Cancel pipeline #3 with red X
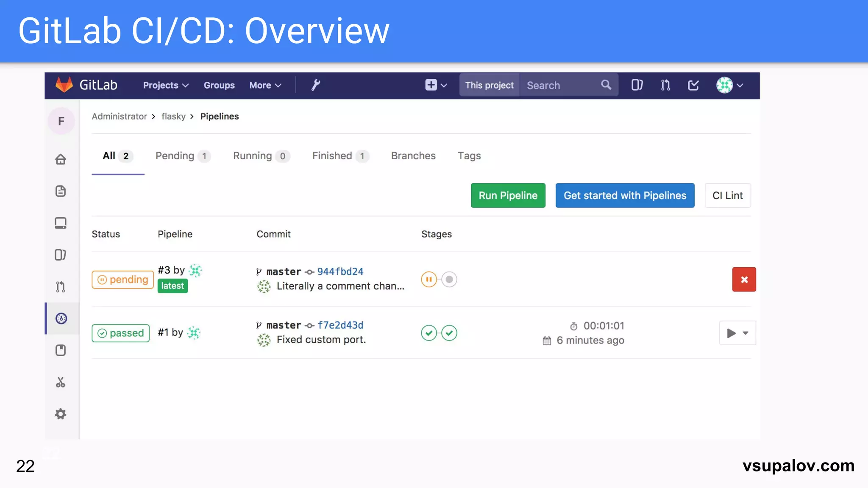This screenshot has width=868, height=488. (x=744, y=280)
